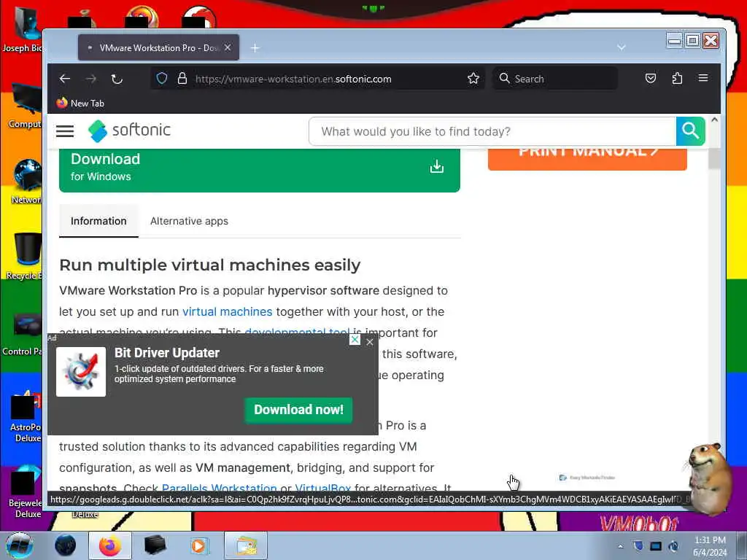Show hidden system tray icons
Image resolution: width=747 pixels, height=560 pixels.
(x=620, y=546)
